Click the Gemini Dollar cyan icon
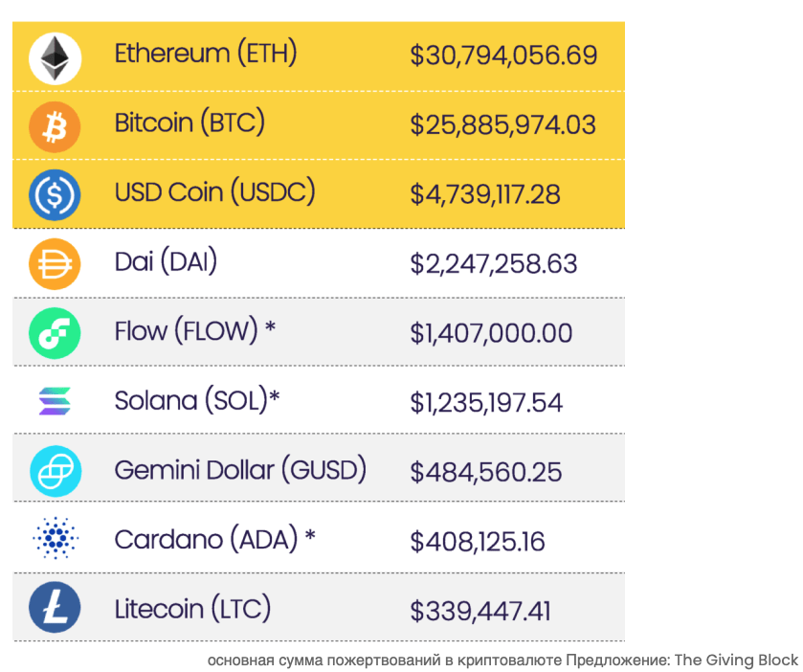This screenshot has height=672, width=803. click(55, 471)
